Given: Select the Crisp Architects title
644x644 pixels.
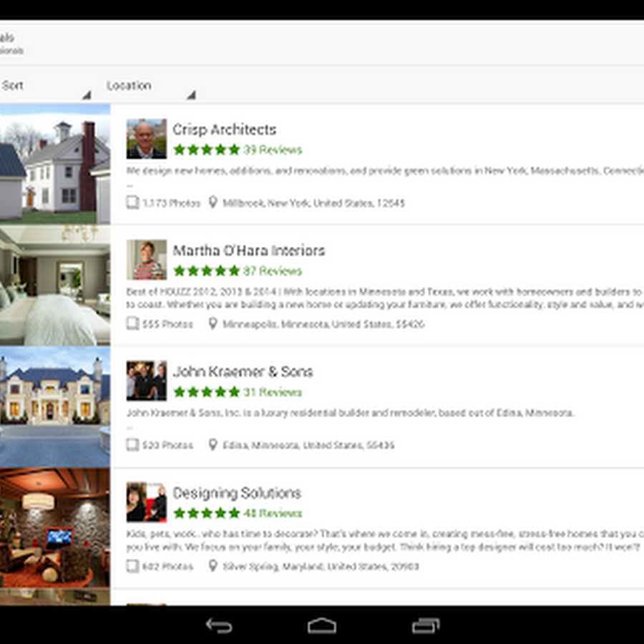Looking at the screenshot, I should (224, 130).
